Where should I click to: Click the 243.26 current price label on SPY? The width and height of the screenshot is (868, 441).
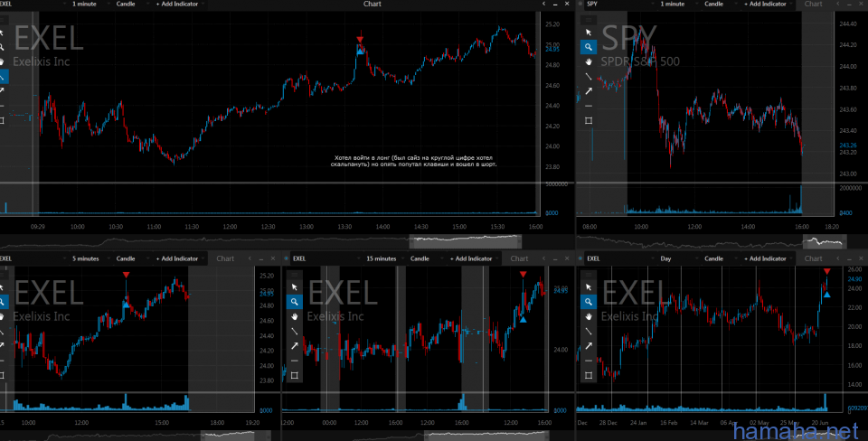pos(847,145)
